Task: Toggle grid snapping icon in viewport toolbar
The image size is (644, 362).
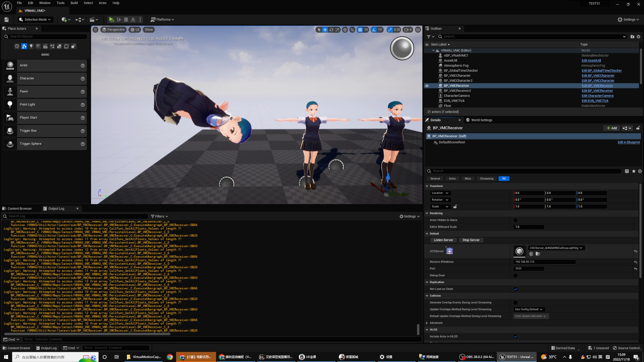Action: 360,30
